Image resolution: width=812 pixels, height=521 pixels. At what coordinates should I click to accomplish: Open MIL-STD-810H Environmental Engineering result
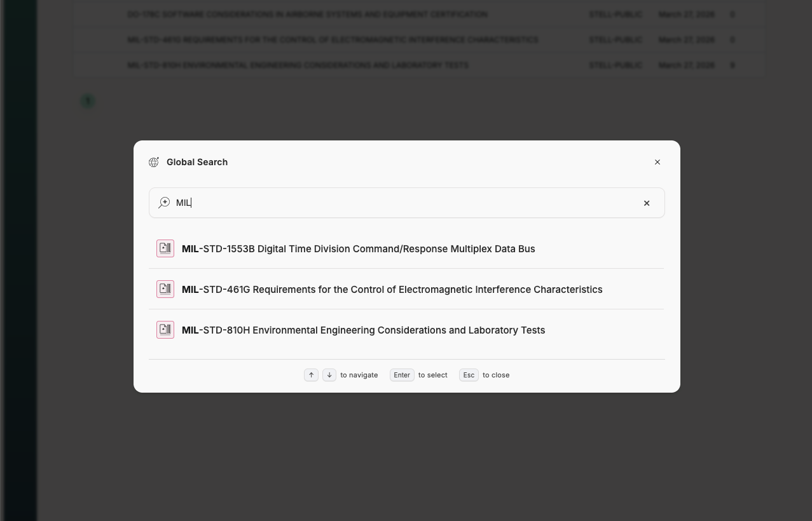coord(406,330)
